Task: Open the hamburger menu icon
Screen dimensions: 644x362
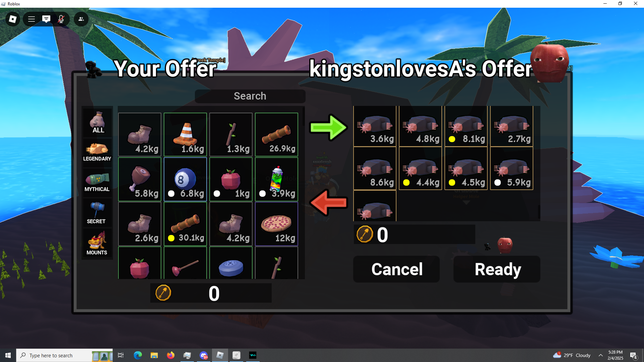Action: pyautogui.click(x=32, y=19)
